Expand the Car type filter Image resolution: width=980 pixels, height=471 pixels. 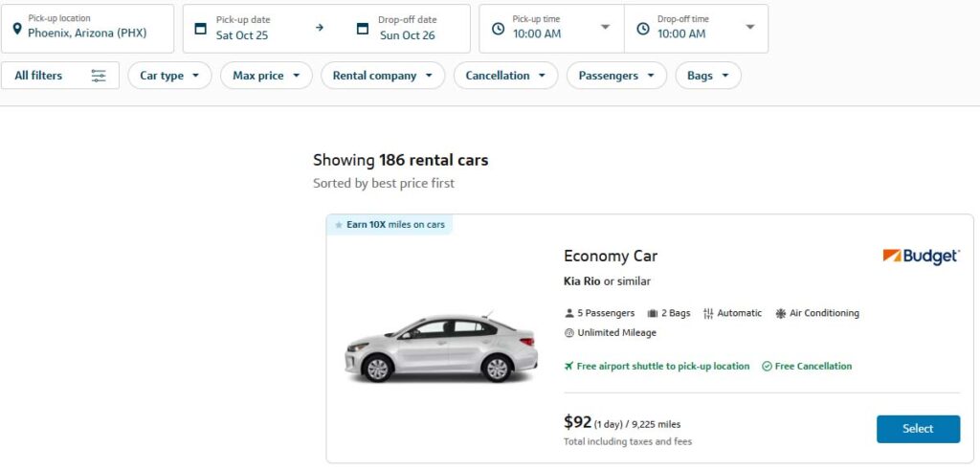pos(169,76)
